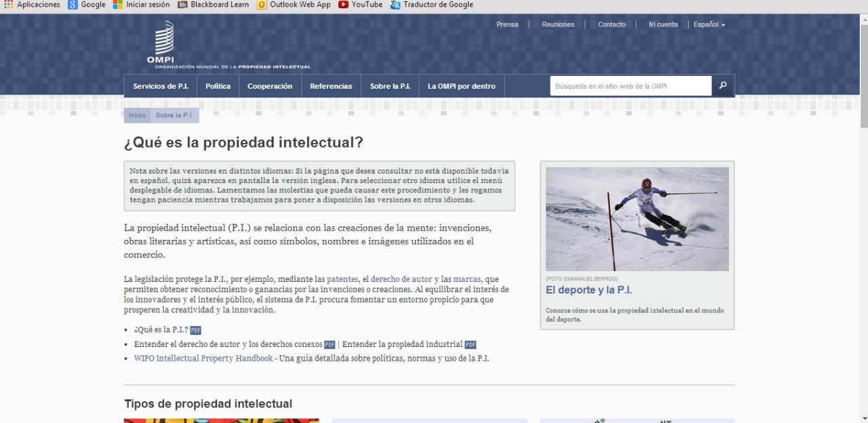Open WIPO Intellectual Property Handbook link
The width and height of the screenshot is (868, 423).
(x=203, y=359)
